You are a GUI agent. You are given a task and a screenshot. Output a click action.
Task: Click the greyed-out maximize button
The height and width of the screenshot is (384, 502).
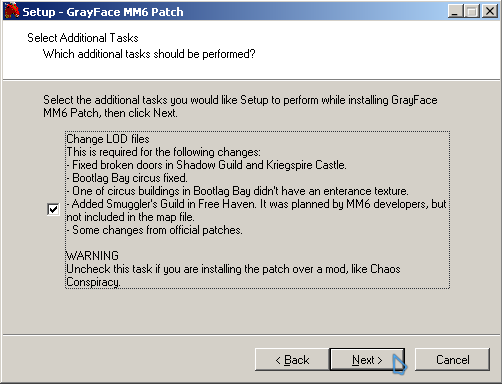472,11
